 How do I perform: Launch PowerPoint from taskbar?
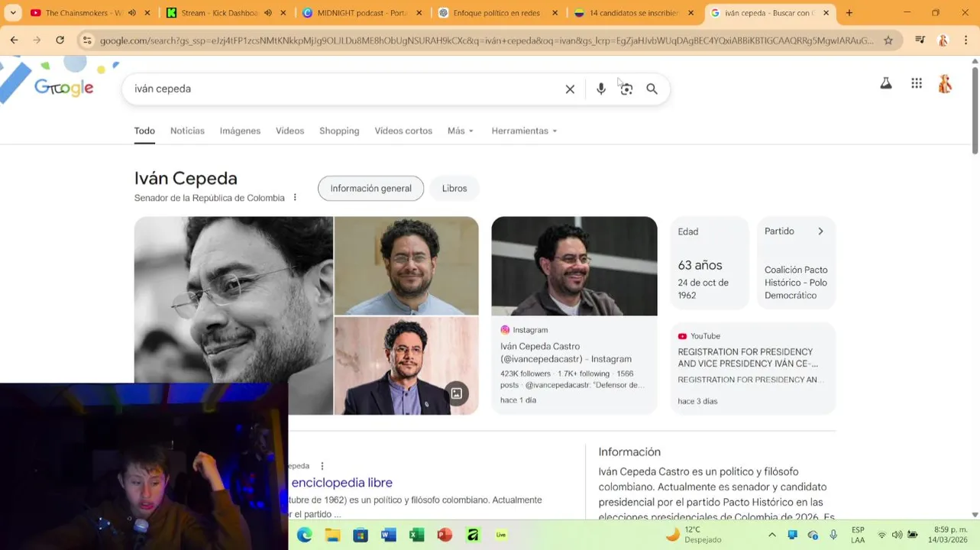click(x=445, y=535)
